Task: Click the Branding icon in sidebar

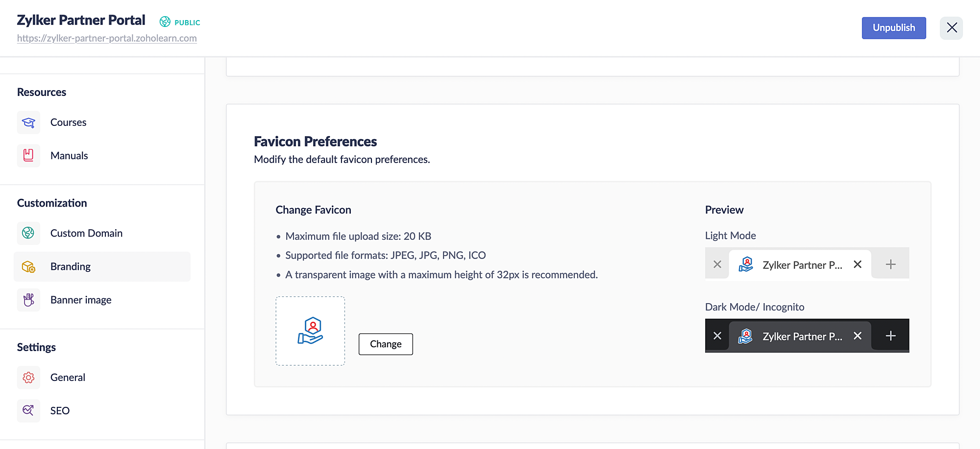Action: point(28,266)
